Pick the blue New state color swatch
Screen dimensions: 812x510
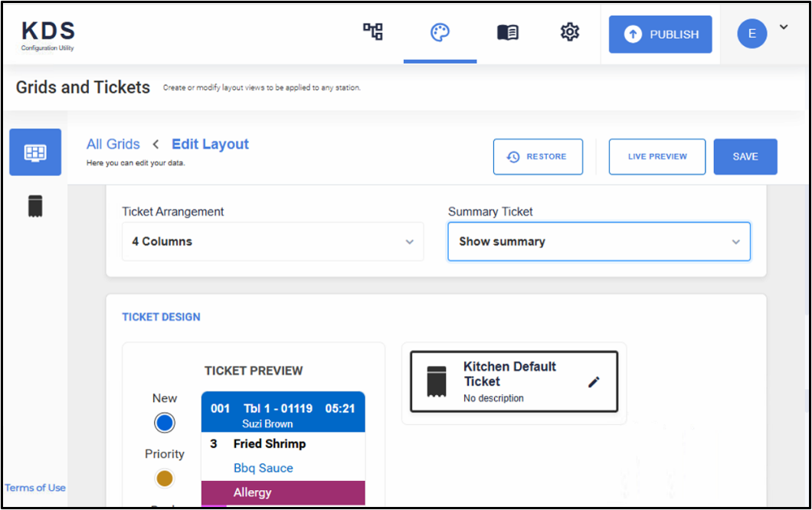[x=165, y=423]
